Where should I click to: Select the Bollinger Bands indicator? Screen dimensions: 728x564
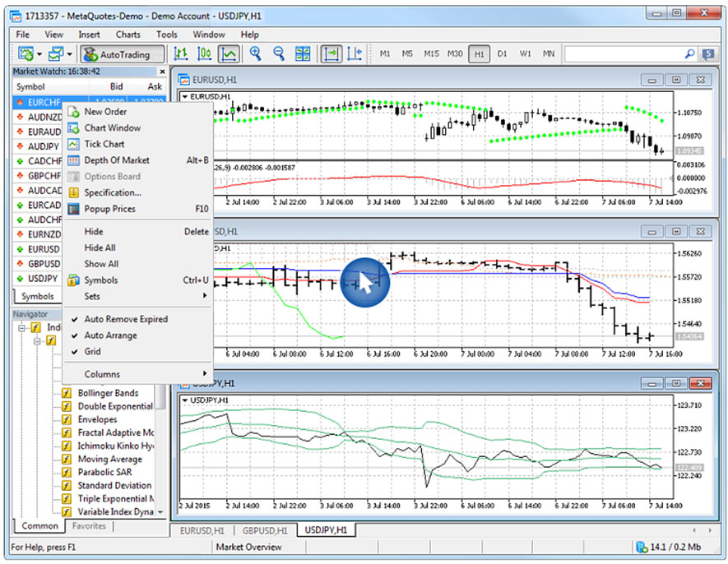109,393
